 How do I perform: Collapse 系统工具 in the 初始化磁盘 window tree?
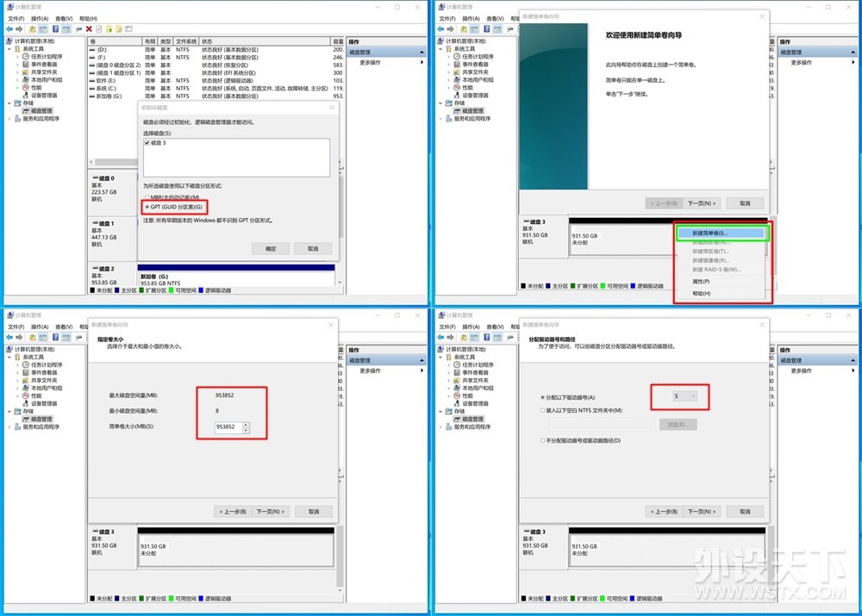coord(9,49)
